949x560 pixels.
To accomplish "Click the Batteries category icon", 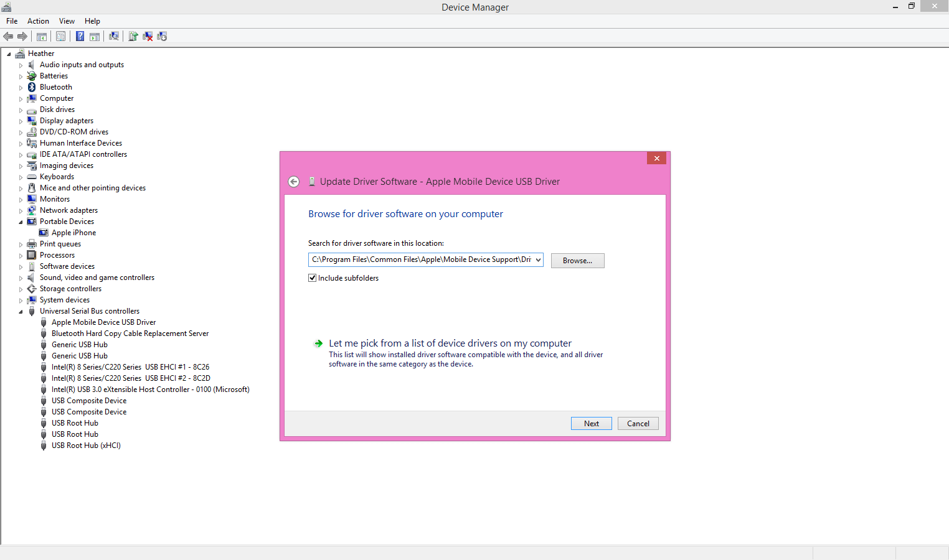I will point(32,76).
